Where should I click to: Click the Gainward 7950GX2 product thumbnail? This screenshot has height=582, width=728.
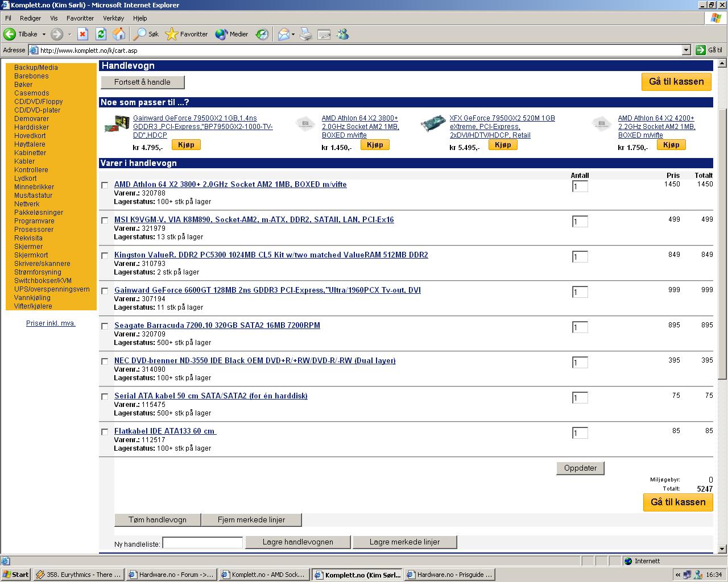tap(117, 124)
